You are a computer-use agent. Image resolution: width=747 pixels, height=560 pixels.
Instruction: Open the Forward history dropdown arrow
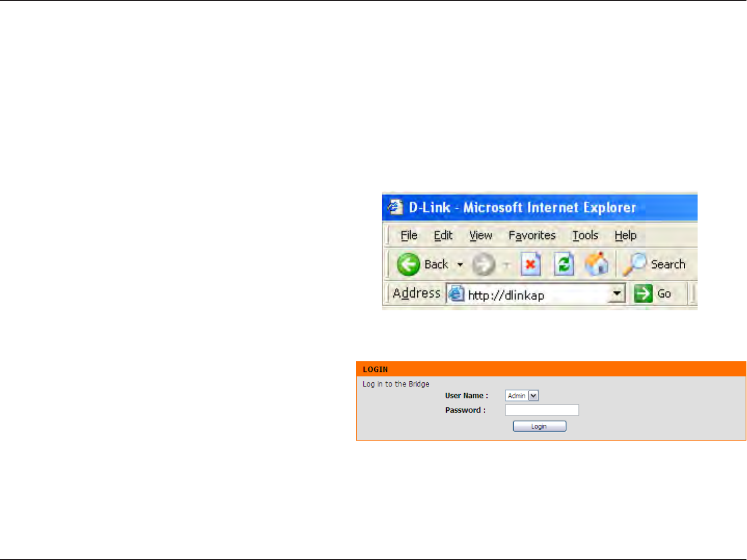(x=506, y=265)
